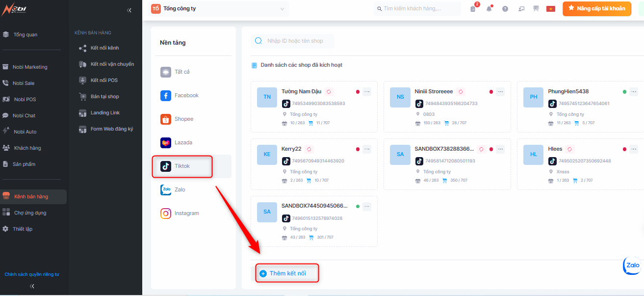
Task: Click the Thêm kết nối button
Action: (287, 273)
